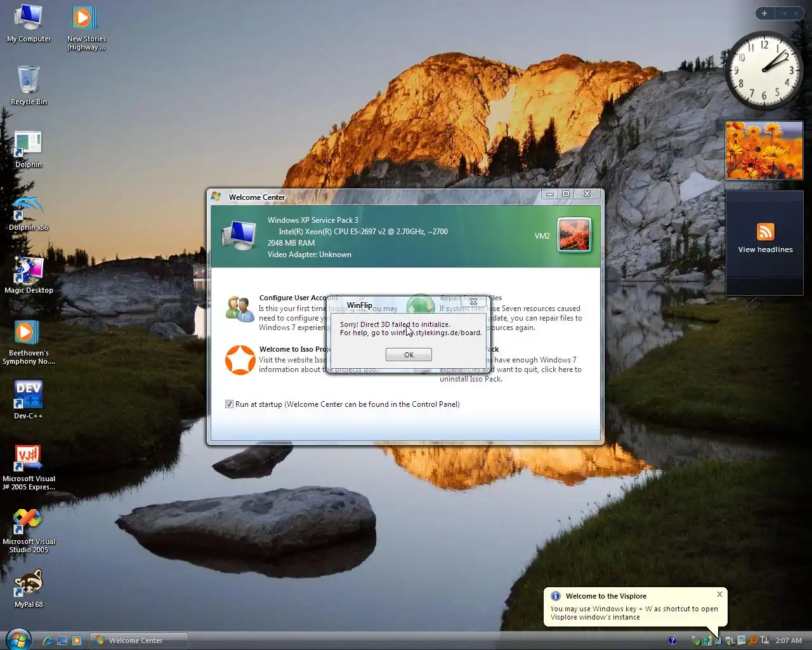Open New Stories (Highway) media file icon
This screenshot has width=812, height=650.
[86, 28]
